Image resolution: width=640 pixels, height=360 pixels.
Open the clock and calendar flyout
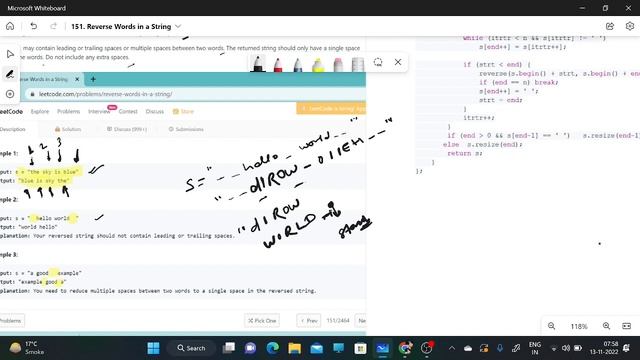605,348
